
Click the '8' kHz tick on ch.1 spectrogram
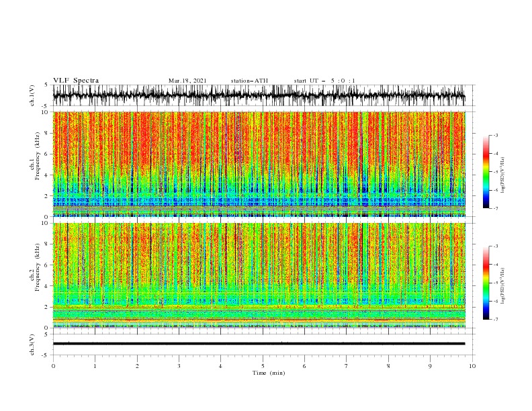48,133
